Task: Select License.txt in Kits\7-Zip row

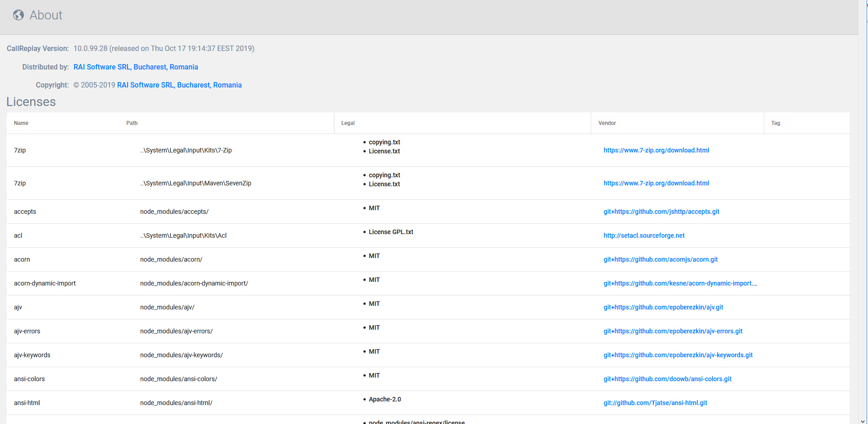Action: [384, 151]
